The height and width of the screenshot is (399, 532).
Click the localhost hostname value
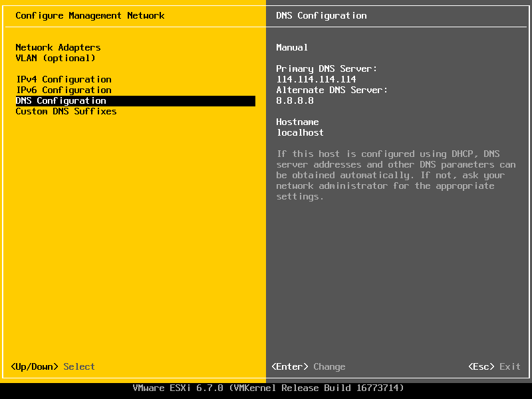click(x=300, y=132)
